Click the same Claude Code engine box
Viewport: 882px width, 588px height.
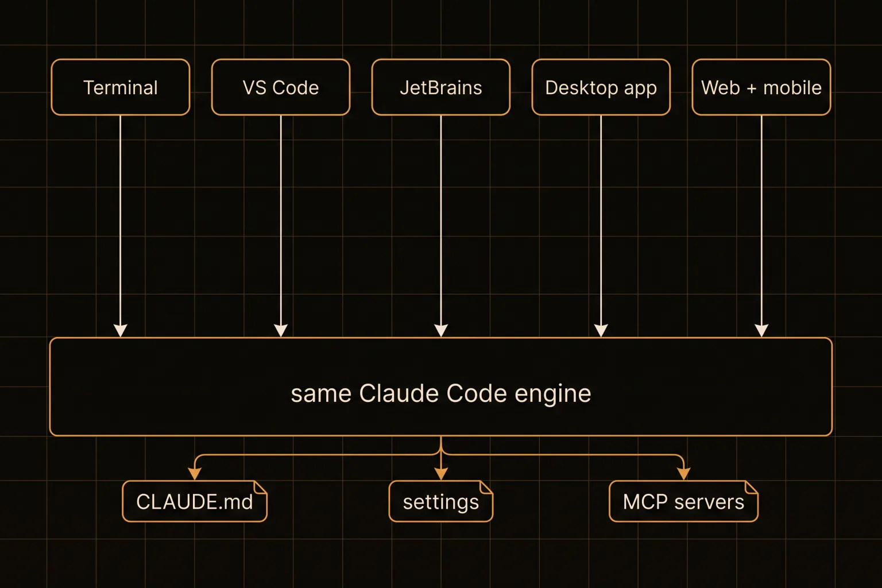441,386
